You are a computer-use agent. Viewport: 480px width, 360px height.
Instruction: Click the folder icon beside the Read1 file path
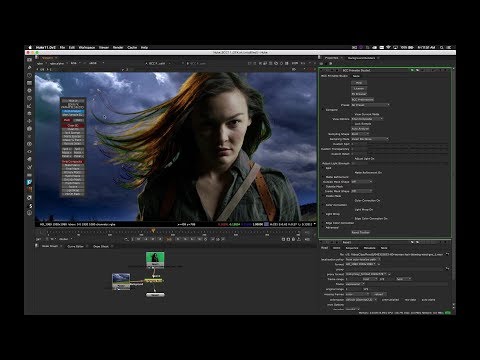pos(447,254)
